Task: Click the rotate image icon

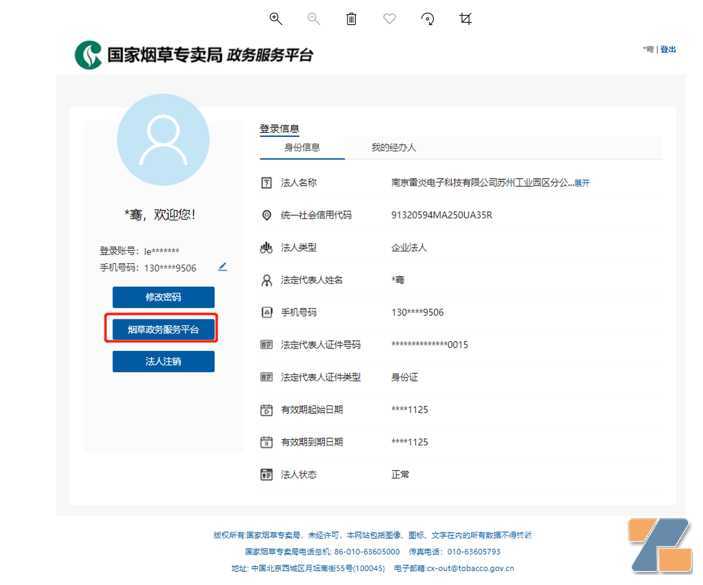Action: (x=428, y=19)
